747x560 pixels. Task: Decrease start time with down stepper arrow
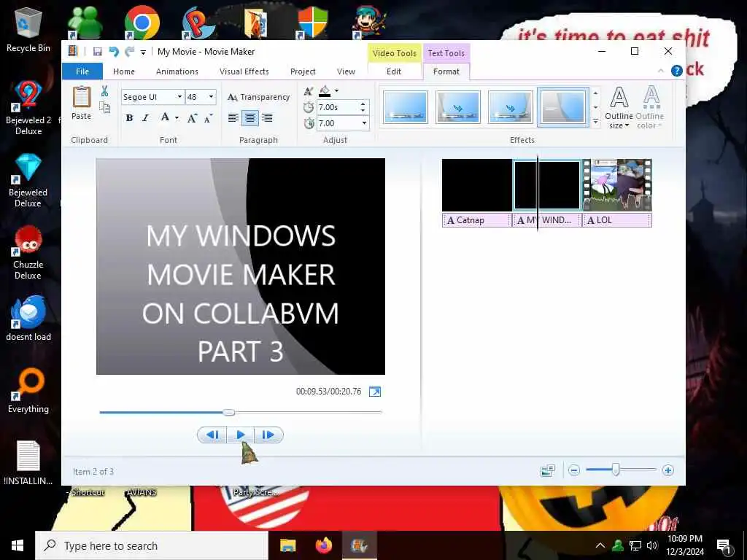point(363,111)
